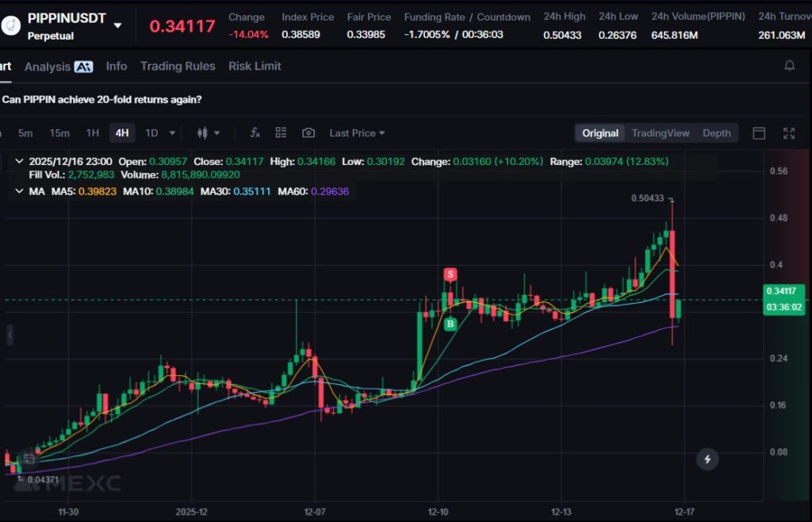Screen dimensions: 812x522
Task: Open the Trading Rules tab
Action: coord(178,67)
